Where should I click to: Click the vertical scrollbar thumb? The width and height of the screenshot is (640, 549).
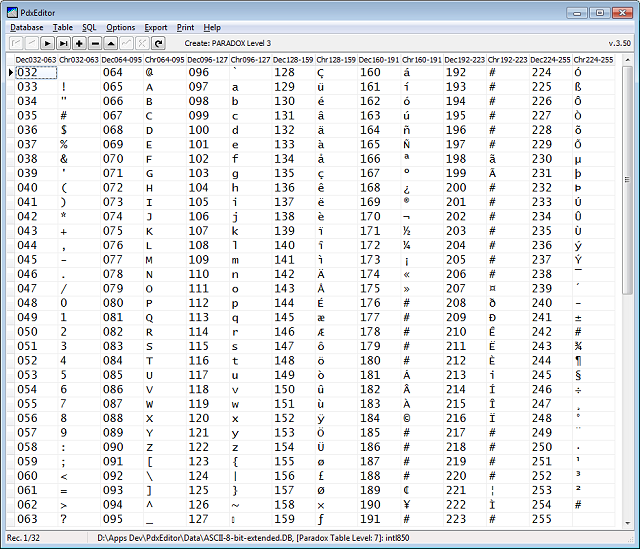pyautogui.click(x=627, y=180)
